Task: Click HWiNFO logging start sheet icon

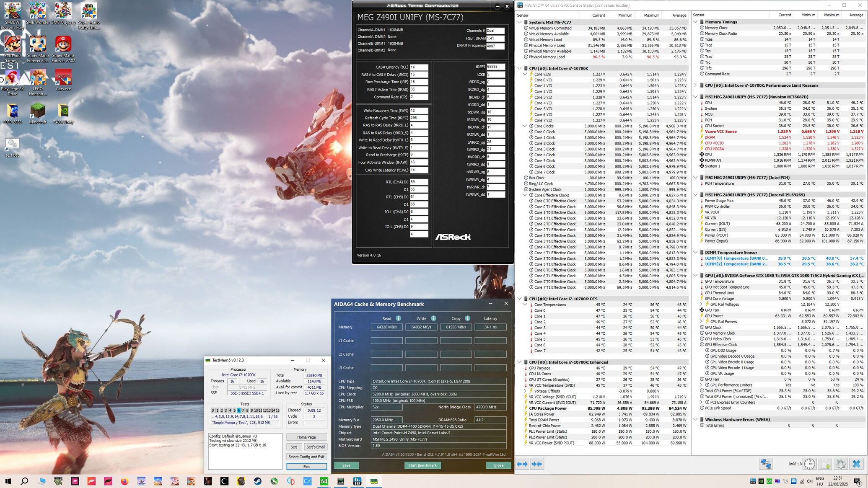Action: pos(825,464)
